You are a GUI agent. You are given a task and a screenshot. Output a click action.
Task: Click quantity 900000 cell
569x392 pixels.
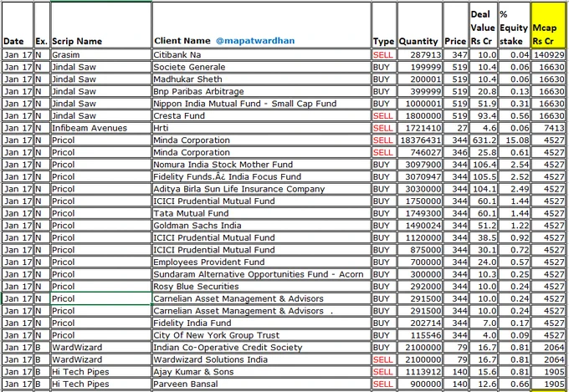point(420,384)
